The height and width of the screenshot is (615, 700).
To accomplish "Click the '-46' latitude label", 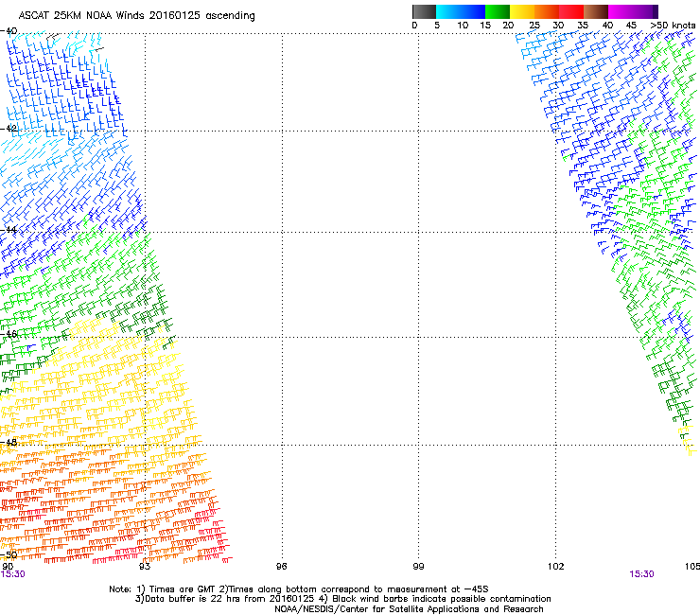I will [x=9, y=334].
